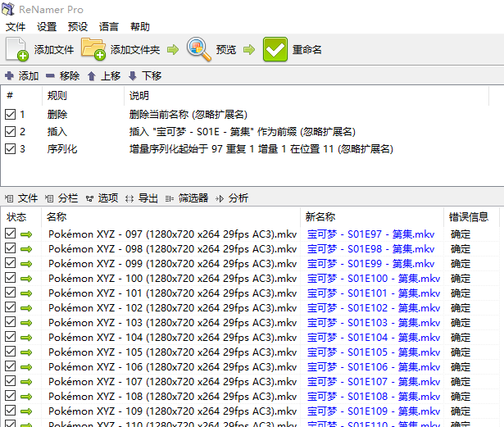The width and height of the screenshot is (504, 427).
Task: Open the 语言 menu
Action: point(109,27)
